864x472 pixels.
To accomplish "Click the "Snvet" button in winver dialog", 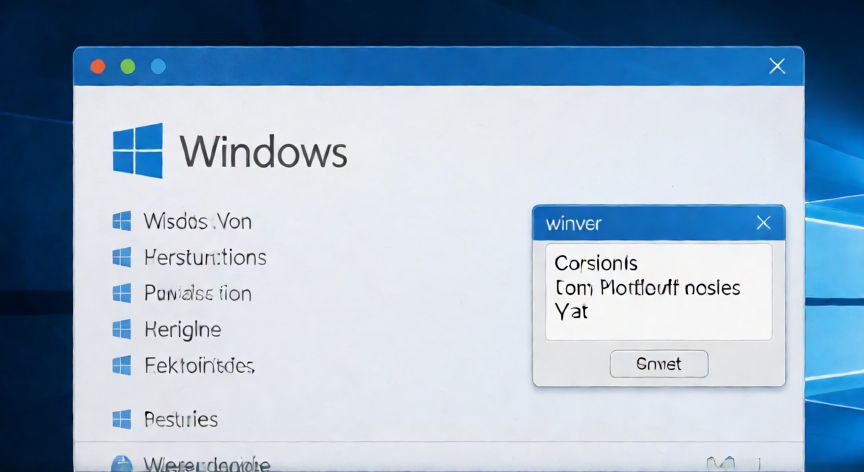I will tap(659, 364).
